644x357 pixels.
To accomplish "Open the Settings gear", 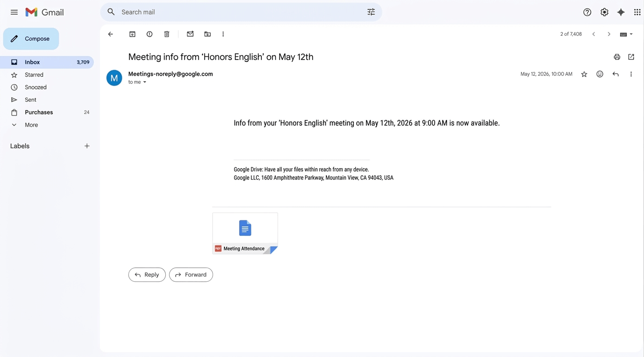I will click(604, 12).
